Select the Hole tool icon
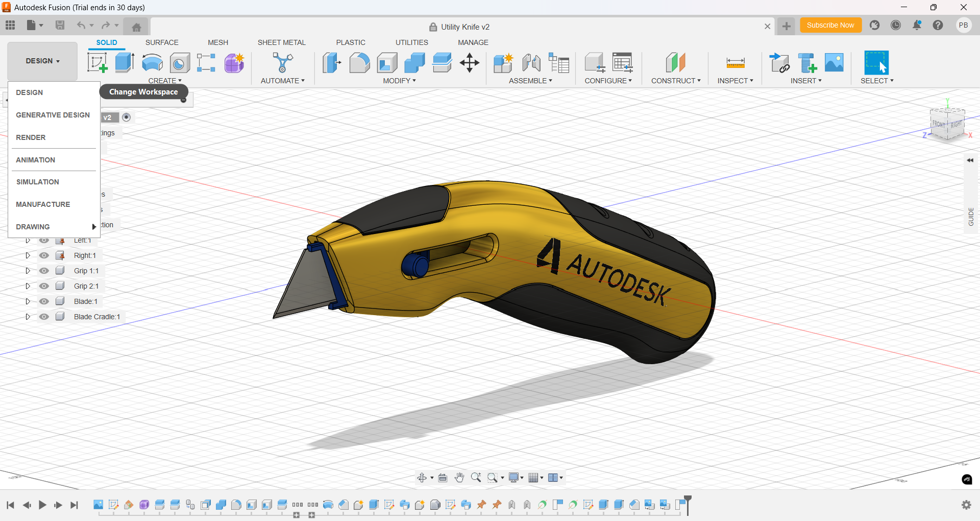 [180, 63]
